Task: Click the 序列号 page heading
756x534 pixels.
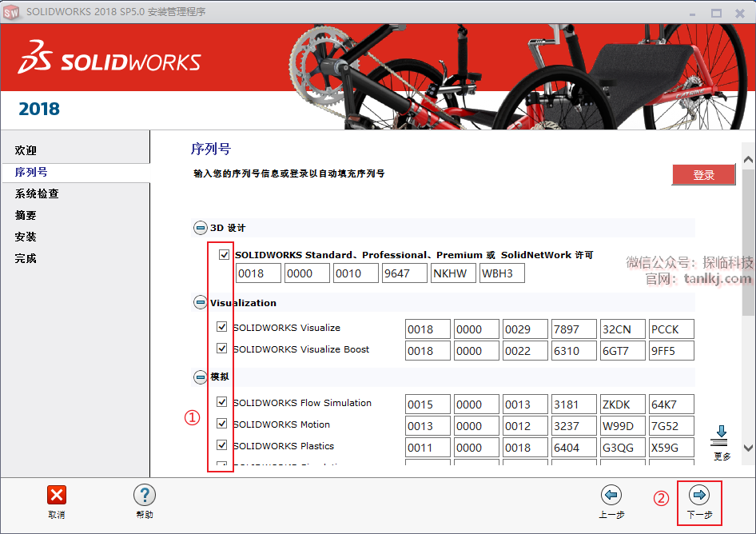Action: (x=211, y=149)
